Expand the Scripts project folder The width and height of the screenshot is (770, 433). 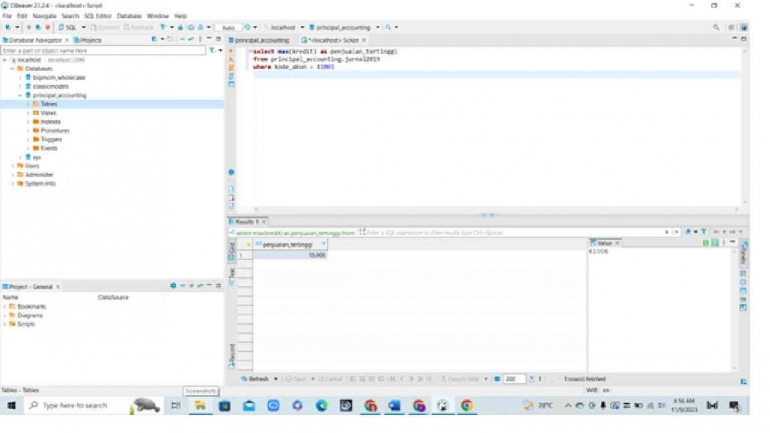5,324
